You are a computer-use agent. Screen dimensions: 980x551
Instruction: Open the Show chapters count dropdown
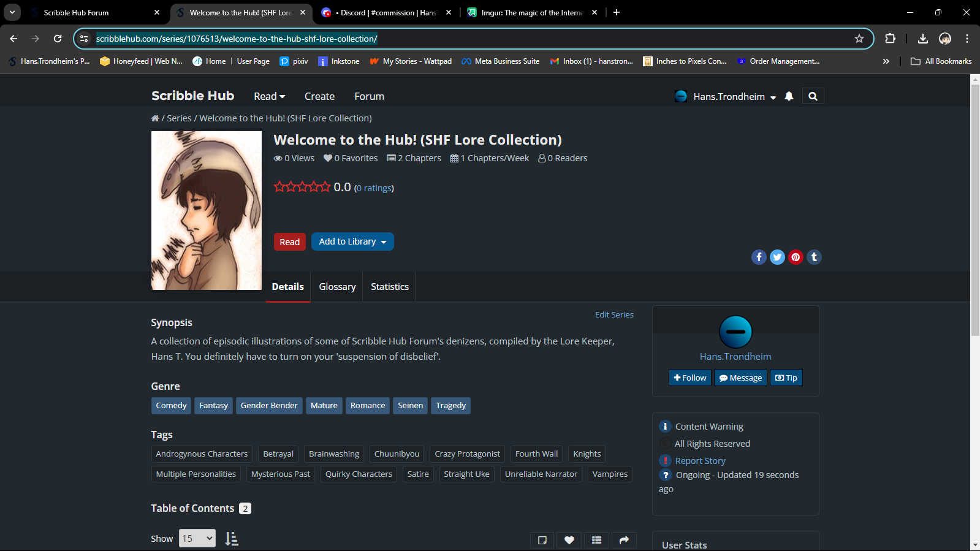point(197,538)
